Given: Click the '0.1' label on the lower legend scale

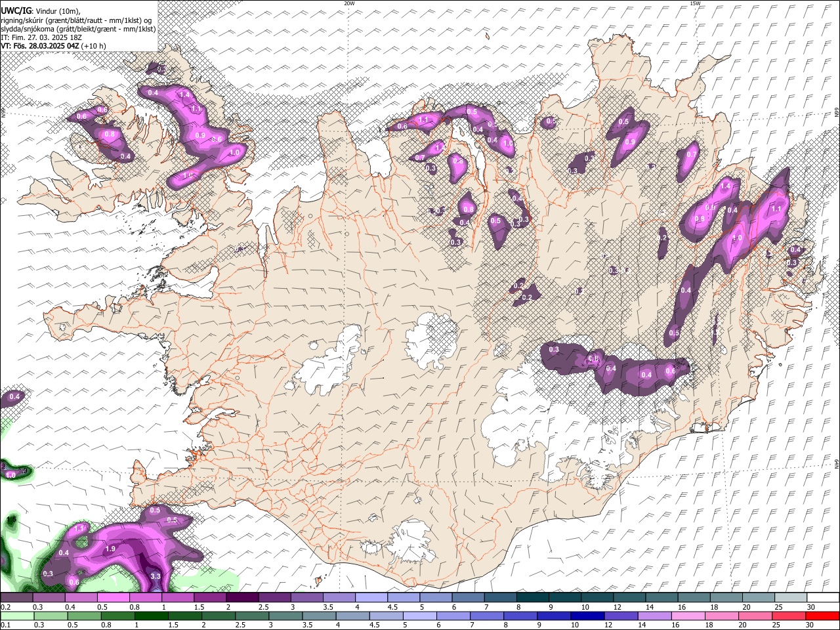Looking at the screenshot, I should tap(6, 625).
